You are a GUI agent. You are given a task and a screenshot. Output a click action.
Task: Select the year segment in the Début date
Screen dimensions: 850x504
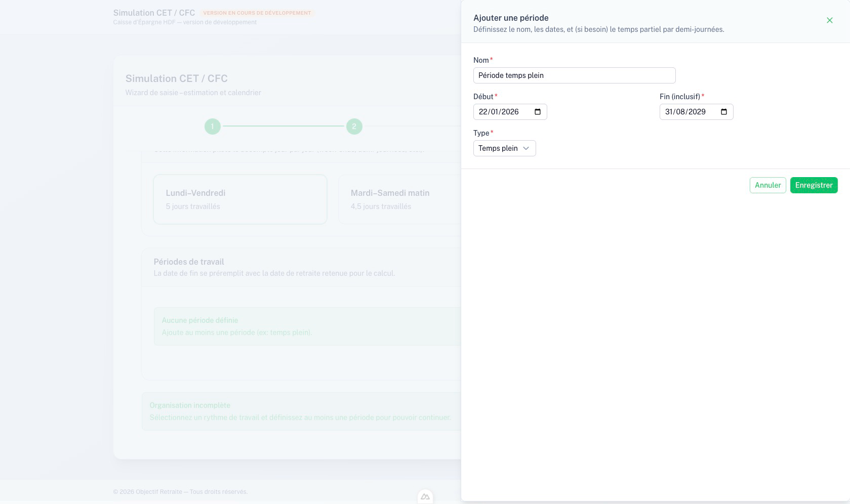[510, 112]
